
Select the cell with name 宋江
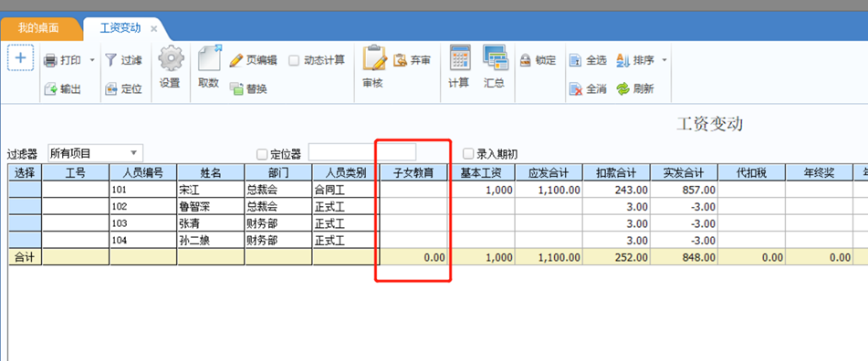pyautogui.click(x=211, y=191)
